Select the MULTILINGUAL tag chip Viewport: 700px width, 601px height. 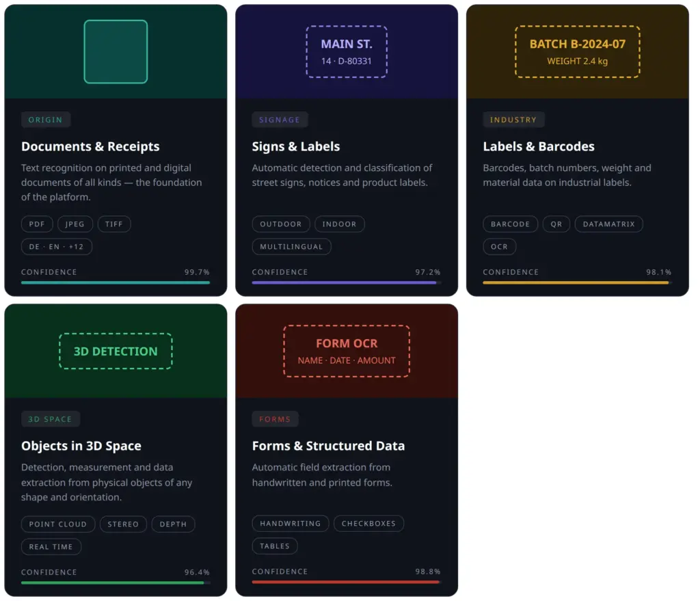(x=291, y=246)
